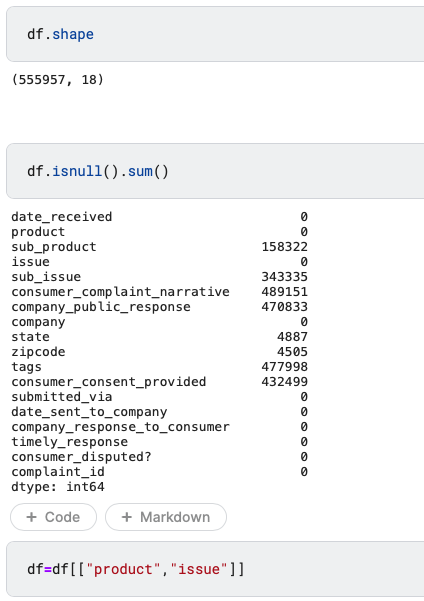This screenshot has height=601, width=424.
Task: Click the tags null count 477998
Action: [x=284, y=367]
